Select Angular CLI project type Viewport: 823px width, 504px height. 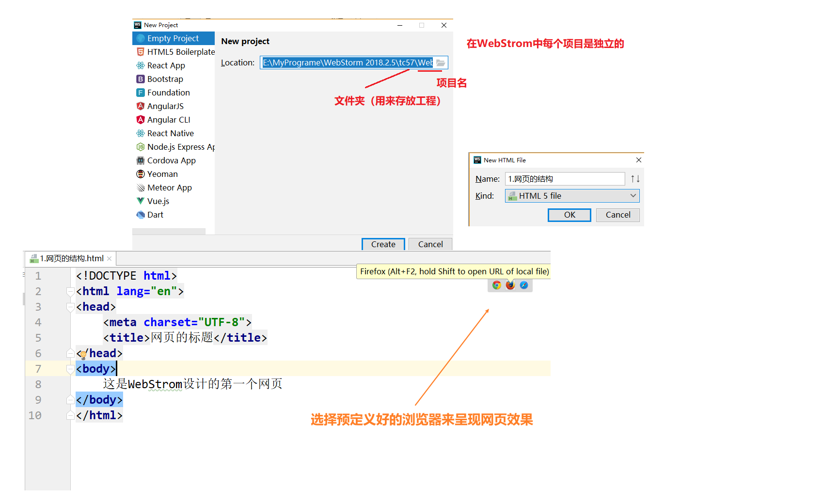pos(173,120)
